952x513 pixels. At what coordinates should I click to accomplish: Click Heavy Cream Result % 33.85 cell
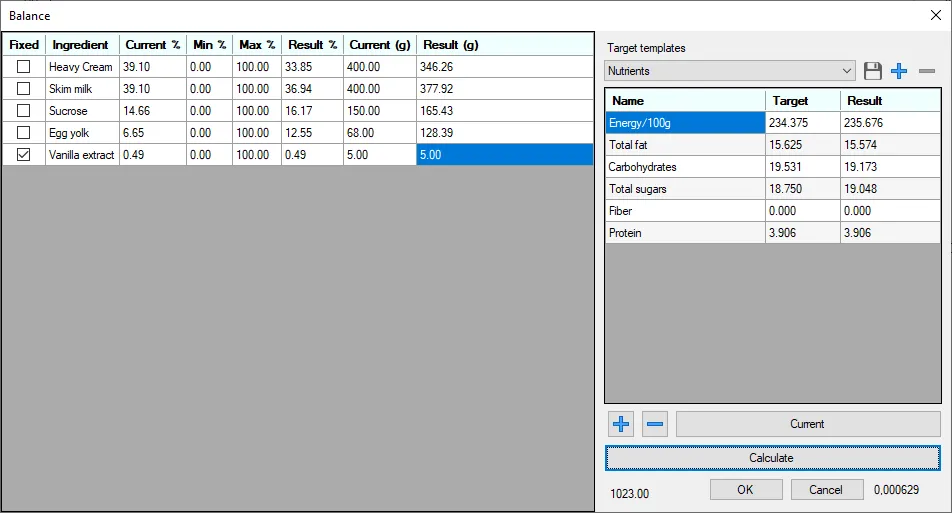[x=312, y=67]
